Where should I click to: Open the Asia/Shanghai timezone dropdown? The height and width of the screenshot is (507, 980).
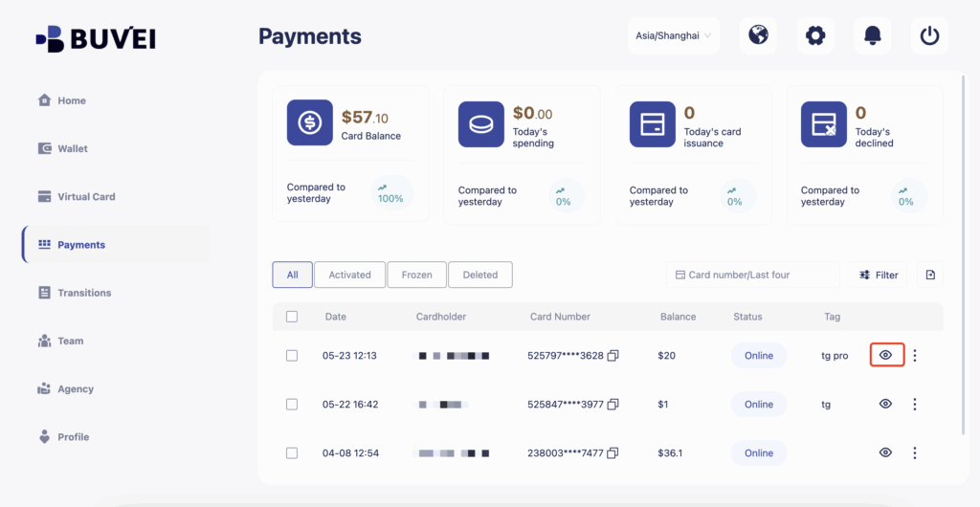coord(674,36)
